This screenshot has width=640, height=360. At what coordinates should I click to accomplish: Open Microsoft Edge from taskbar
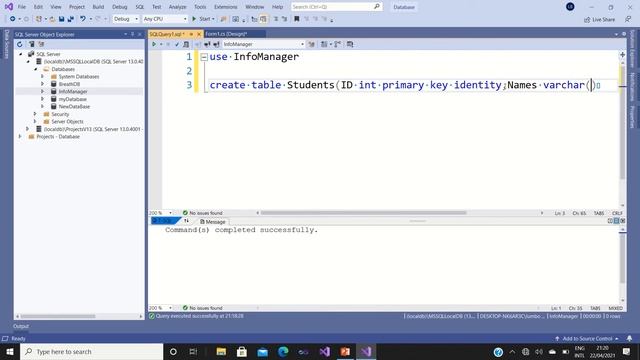coord(283,351)
